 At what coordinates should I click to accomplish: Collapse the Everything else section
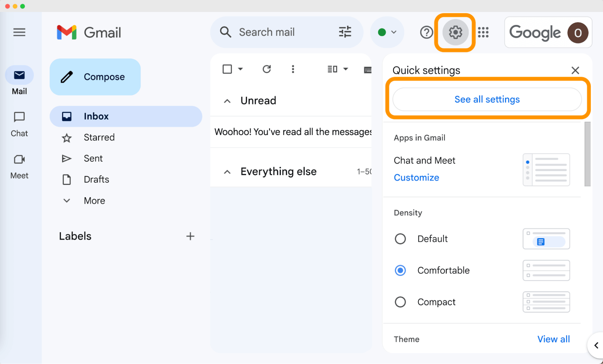[x=227, y=171]
